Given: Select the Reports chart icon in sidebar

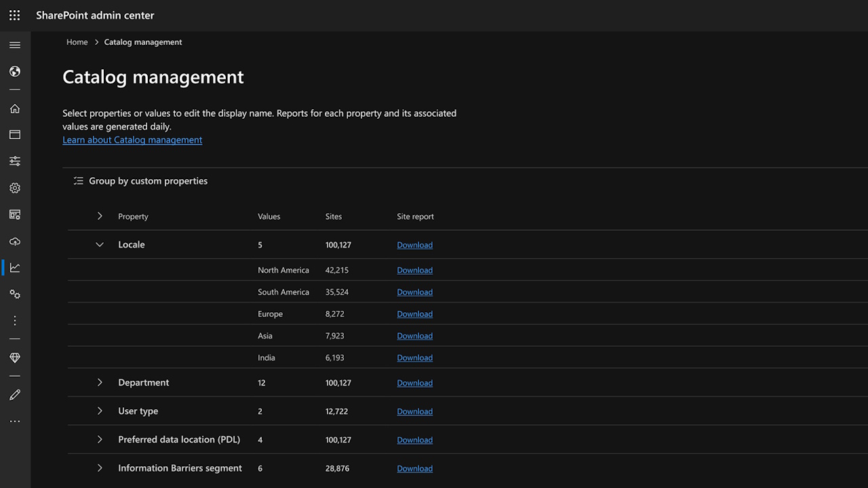Looking at the screenshot, I should pos(15,267).
